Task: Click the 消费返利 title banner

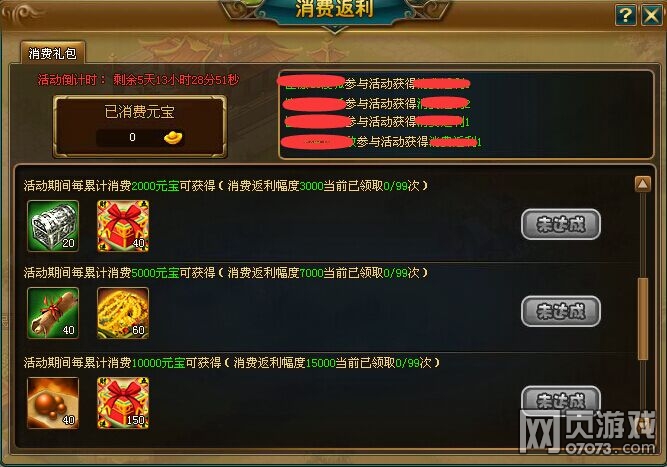Action: [x=334, y=9]
